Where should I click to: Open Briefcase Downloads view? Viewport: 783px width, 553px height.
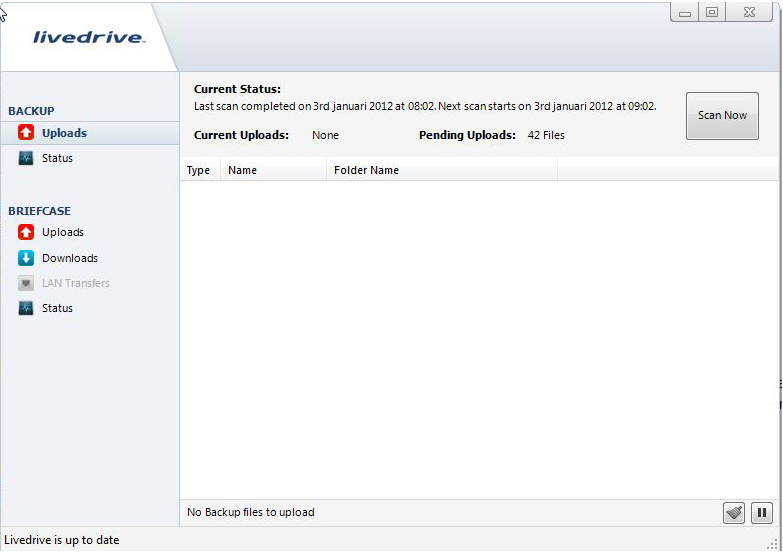point(69,258)
